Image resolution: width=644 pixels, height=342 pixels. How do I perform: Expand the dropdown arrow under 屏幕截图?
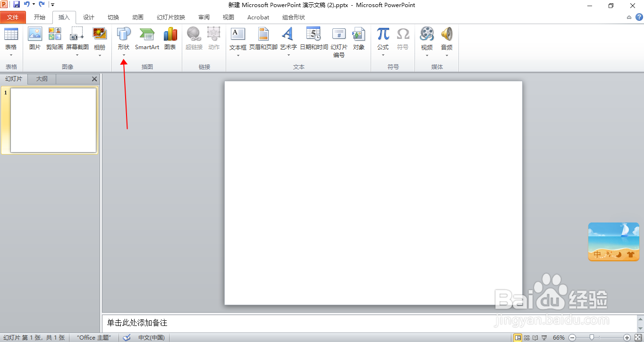pyautogui.click(x=77, y=55)
